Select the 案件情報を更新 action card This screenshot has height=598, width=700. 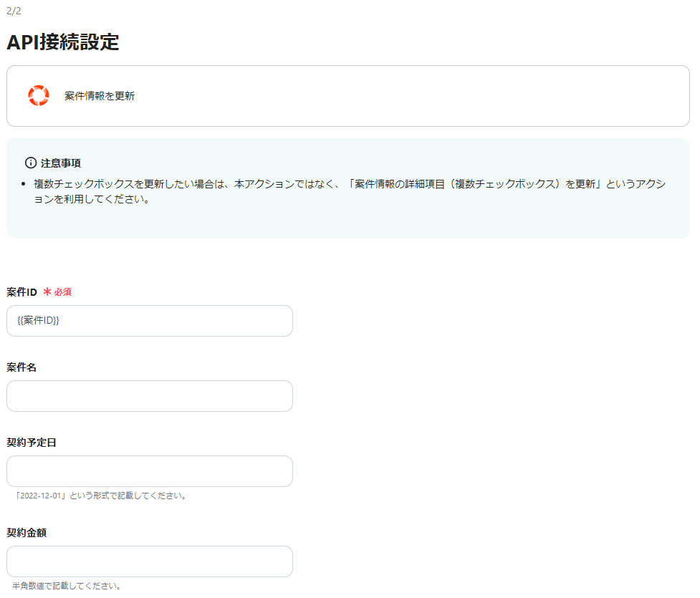click(348, 95)
